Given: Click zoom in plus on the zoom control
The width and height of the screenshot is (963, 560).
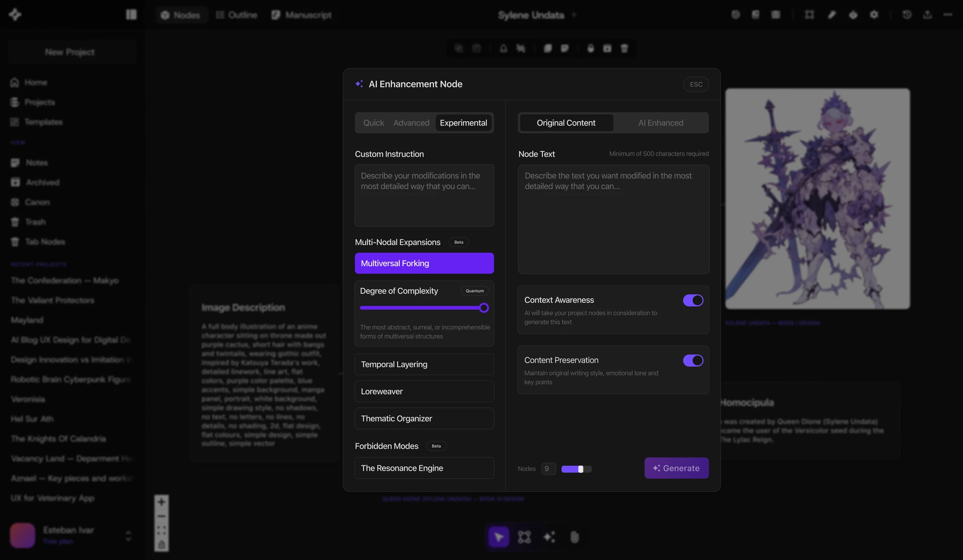Looking at the screenshot, I should [161, 502].
